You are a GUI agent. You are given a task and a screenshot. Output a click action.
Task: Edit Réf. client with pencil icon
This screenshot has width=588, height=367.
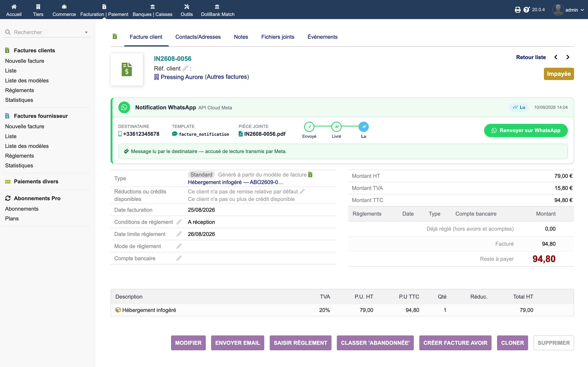(185, 68)
